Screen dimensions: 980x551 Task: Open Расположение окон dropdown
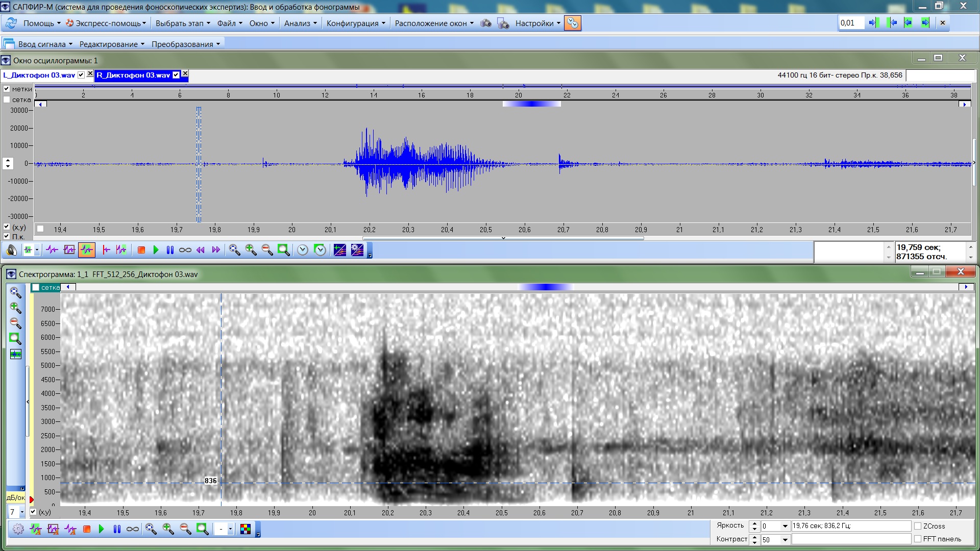[x=434, y=23]
